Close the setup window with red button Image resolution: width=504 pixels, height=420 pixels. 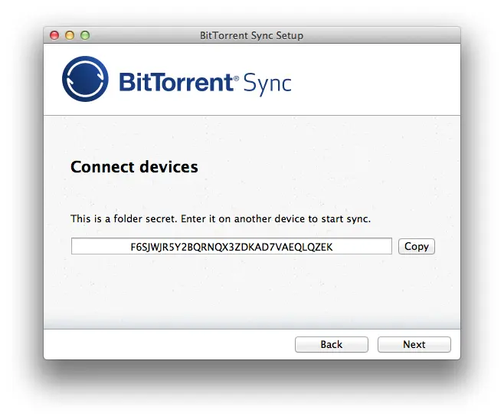54,35
